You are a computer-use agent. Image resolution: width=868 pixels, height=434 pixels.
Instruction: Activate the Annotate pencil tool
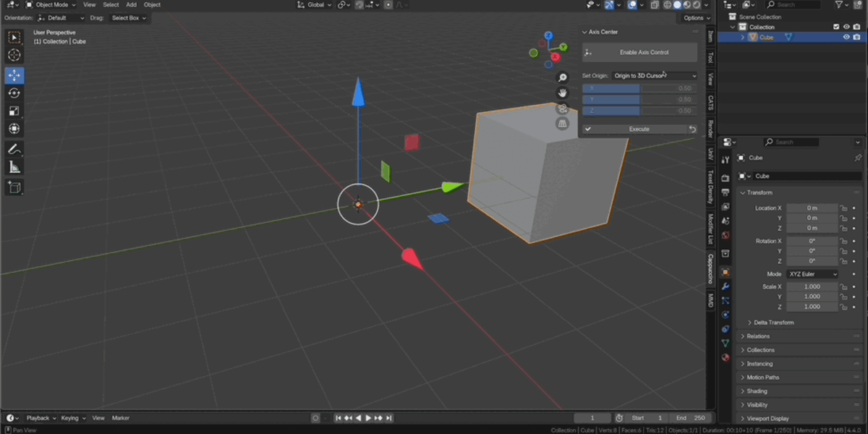(x=14, y=149)
